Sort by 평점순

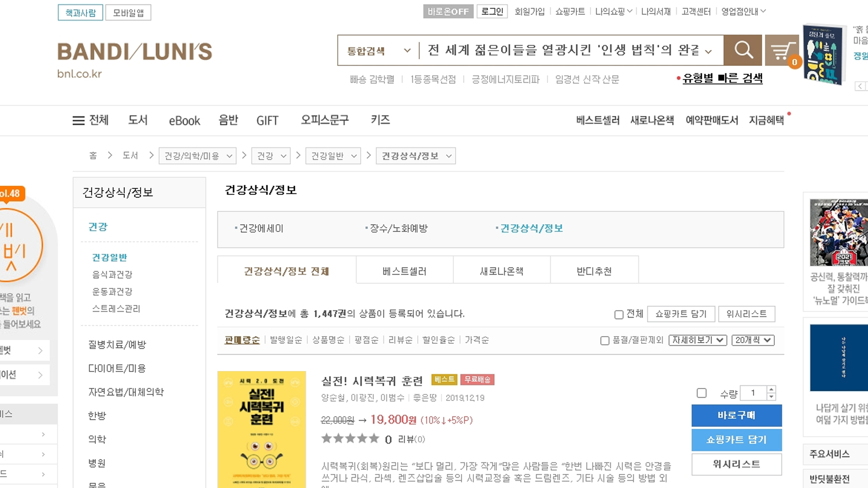366,340
